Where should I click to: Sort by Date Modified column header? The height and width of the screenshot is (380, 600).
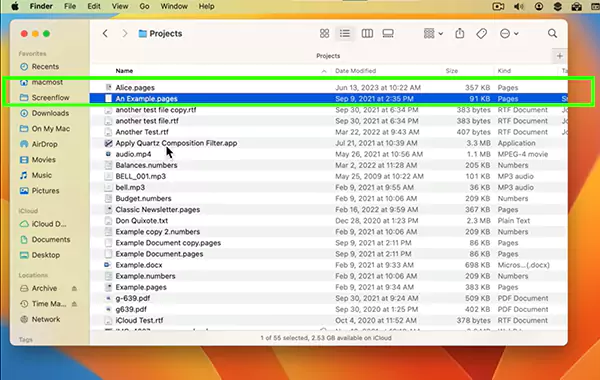pos(355,71)
